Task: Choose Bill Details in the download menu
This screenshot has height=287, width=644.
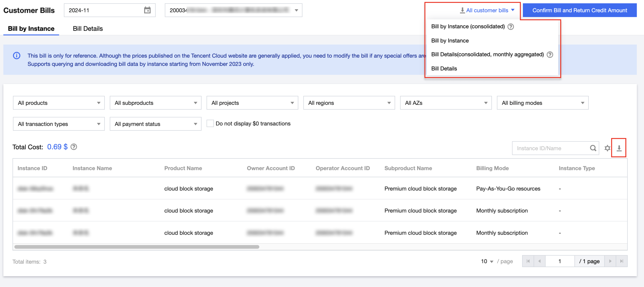Action: 444,69
